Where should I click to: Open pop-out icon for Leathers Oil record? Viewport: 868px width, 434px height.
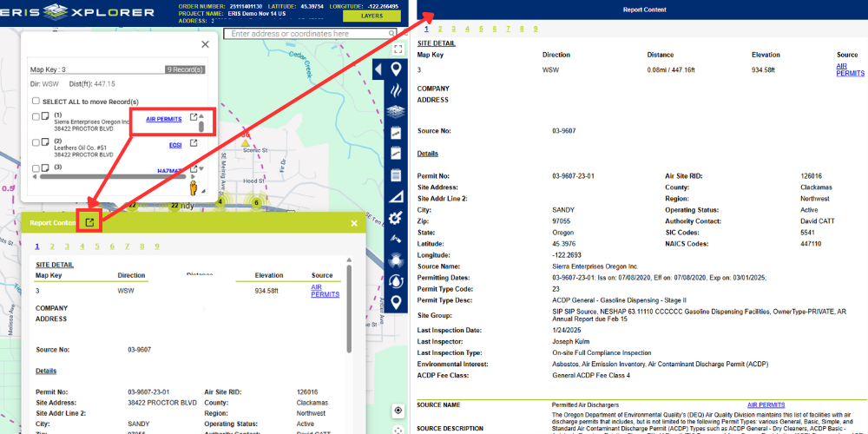coord(194,144)
